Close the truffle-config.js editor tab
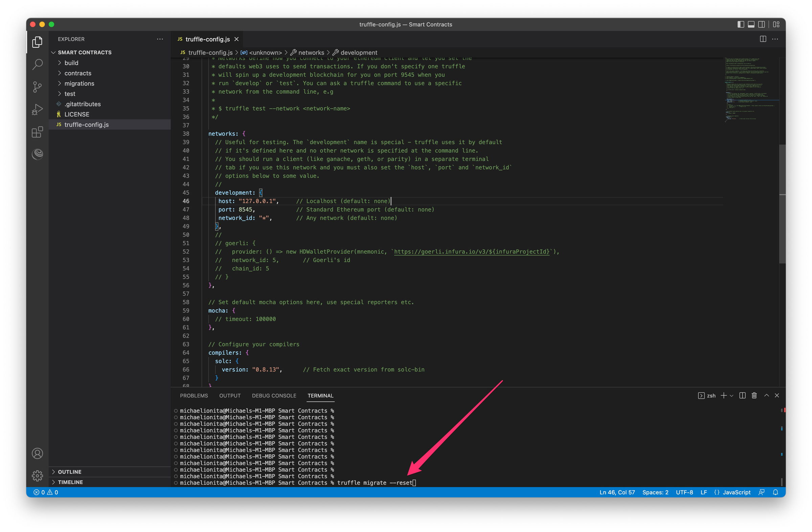 236,39
